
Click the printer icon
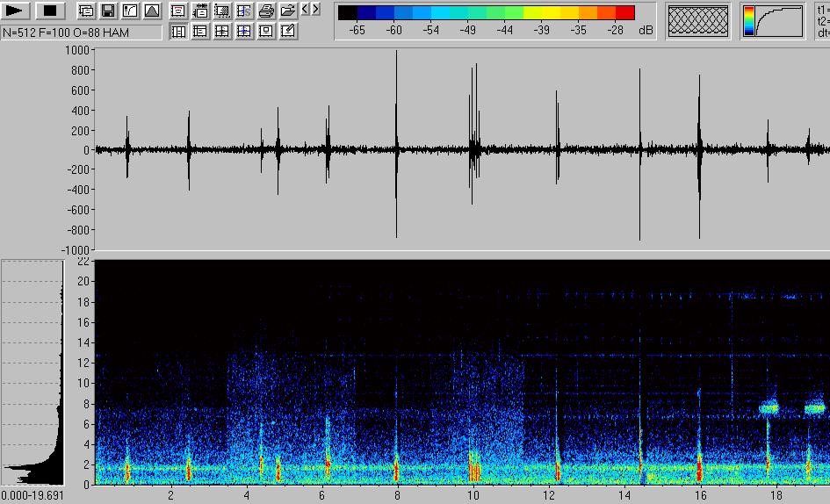(265, 11)
